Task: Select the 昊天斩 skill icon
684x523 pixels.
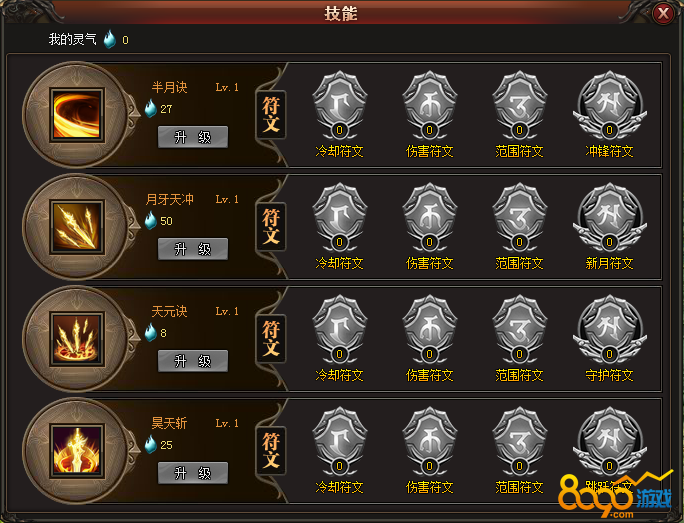Action: 77,451
